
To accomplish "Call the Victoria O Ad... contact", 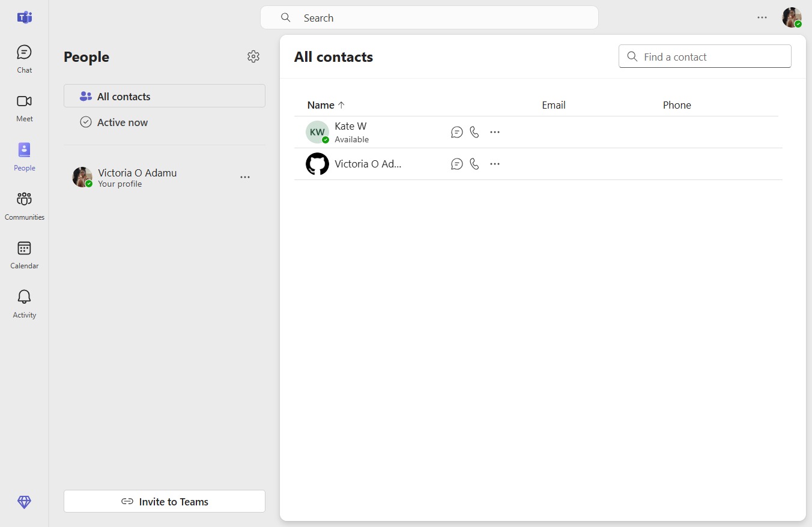I will click(474, 164).
